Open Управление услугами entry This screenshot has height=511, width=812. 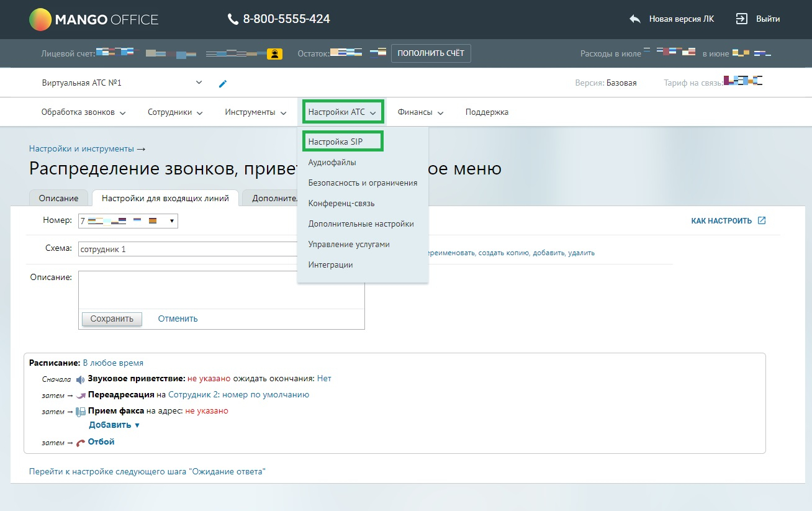(349, 245)
